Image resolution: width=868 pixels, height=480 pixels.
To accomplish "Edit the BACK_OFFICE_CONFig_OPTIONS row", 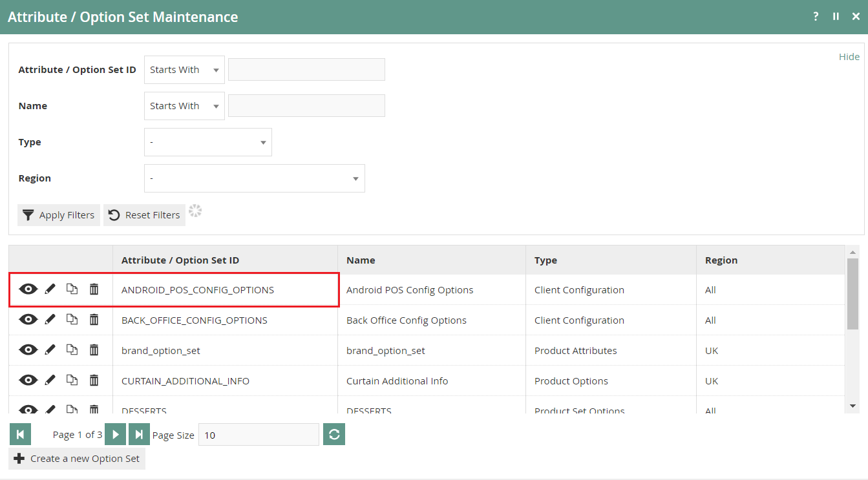I will 50,319.
